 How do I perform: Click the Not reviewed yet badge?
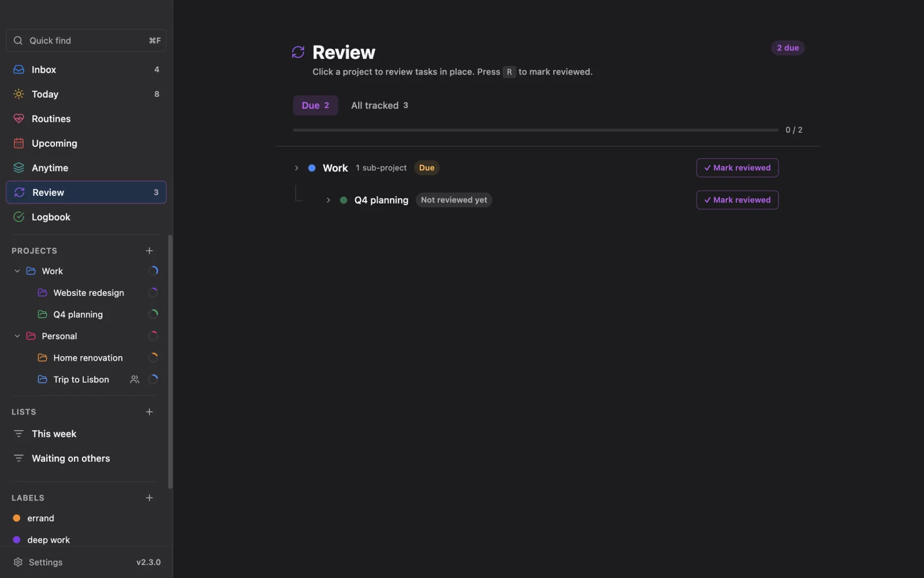[x=454, y=200]
